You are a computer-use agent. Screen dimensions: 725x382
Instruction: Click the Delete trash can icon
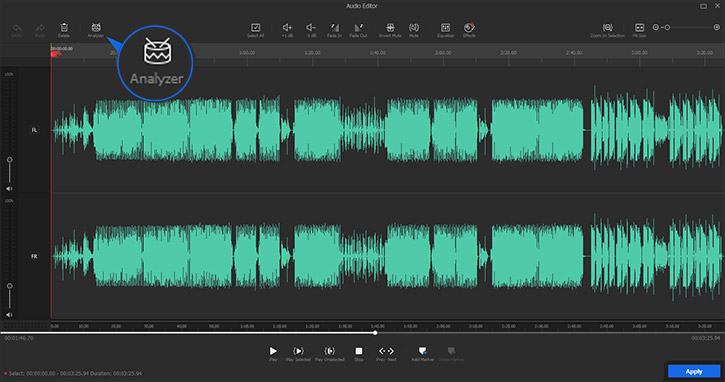[x=64, y=28]
